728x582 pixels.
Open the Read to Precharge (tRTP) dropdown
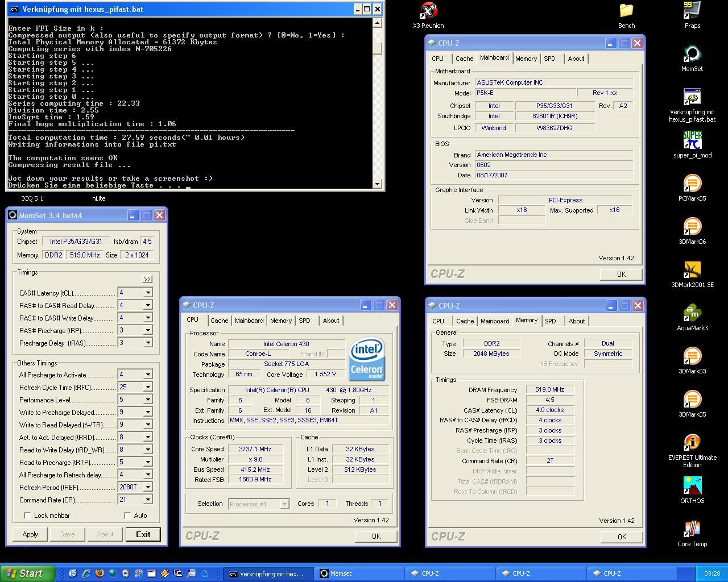[148, 462]
